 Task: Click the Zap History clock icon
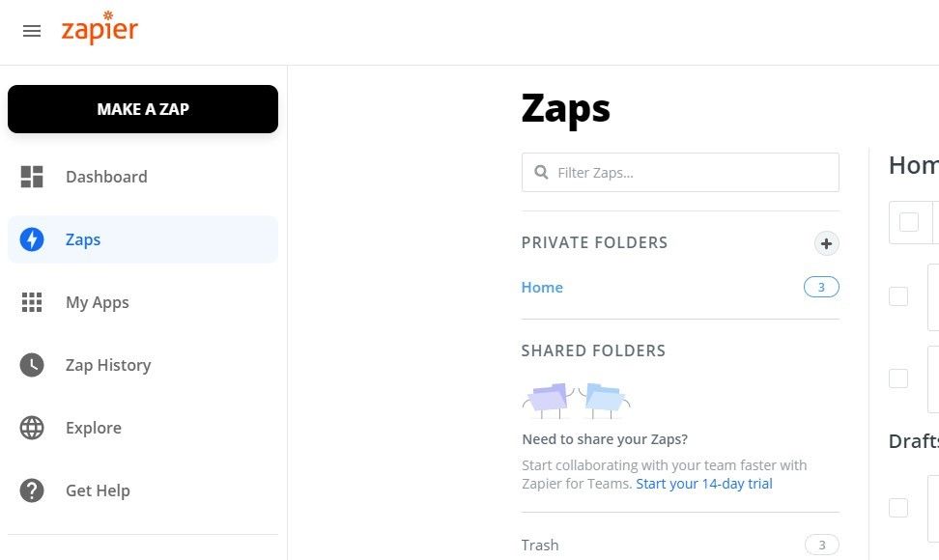(32, 365)
